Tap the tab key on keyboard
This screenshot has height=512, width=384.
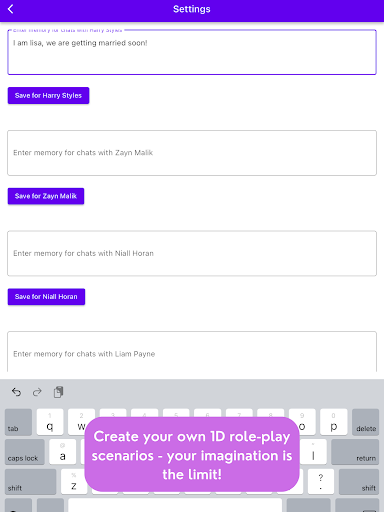point(18,422)
